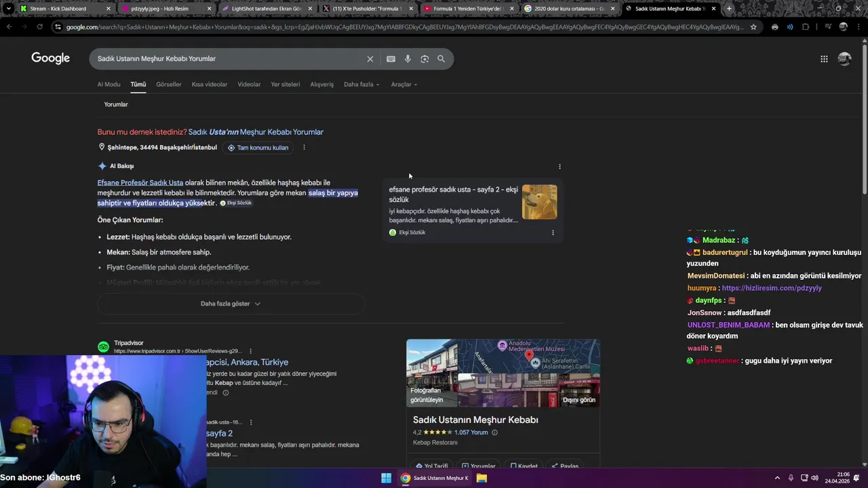Open the Tripadvisor result title link
The height and width of the screenshot is (488, 868).
coord(248,363)
